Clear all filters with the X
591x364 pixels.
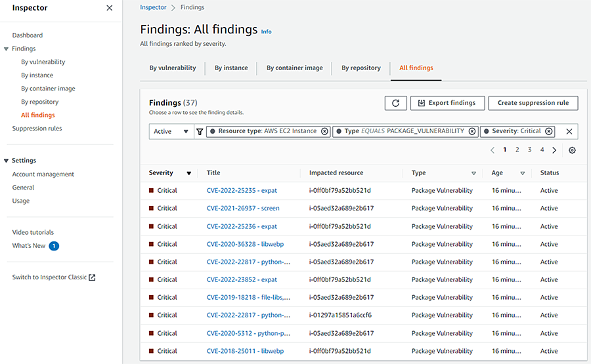point(569,131)
